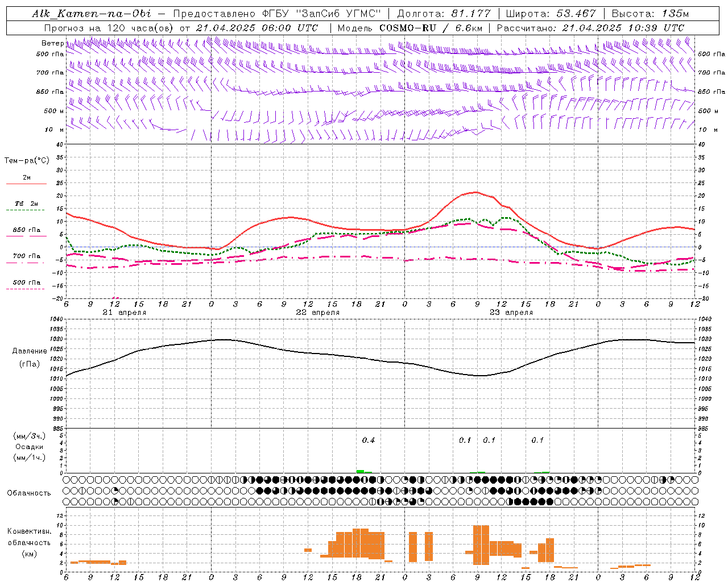Click the 'Тем-ра(°C)' temperature panel label

point(27,161)
